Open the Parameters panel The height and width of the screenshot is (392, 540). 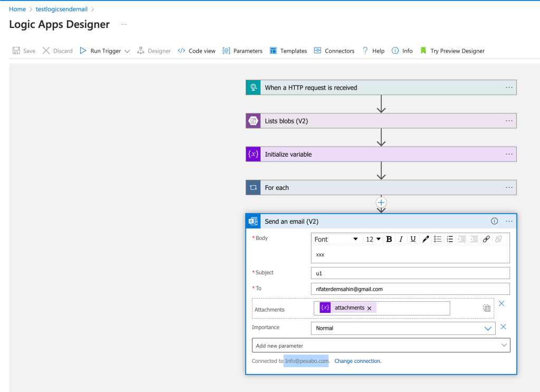(x=243, y=51)
